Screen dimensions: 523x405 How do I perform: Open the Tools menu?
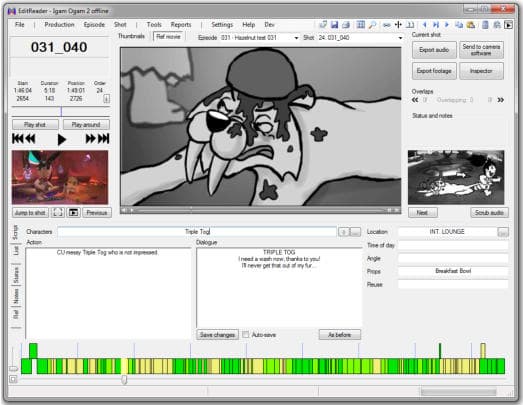154,25
